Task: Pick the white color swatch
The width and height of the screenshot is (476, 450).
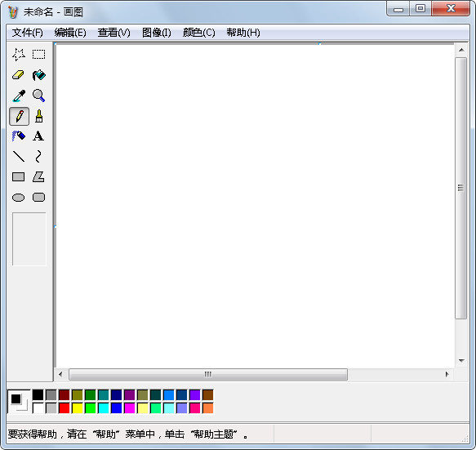Action: [x=38, y=408]
